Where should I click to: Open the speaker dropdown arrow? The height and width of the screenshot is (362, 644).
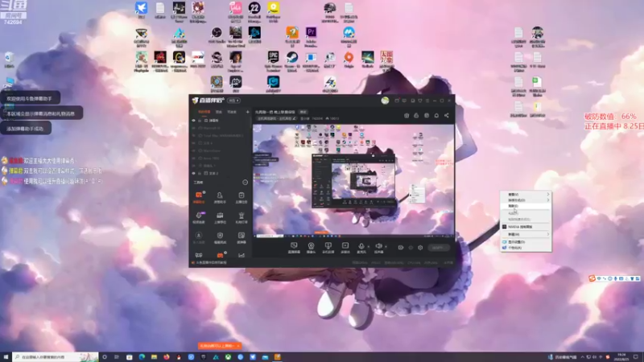[386, 247]
